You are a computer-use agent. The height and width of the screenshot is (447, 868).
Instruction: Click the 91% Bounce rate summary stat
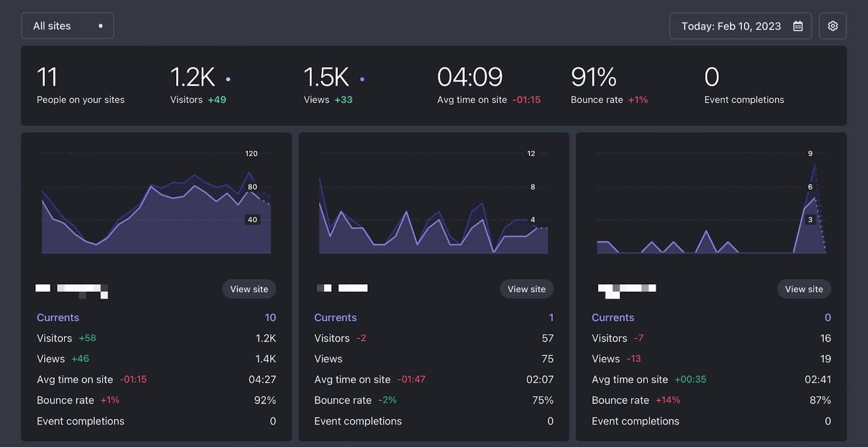[593, 78]
